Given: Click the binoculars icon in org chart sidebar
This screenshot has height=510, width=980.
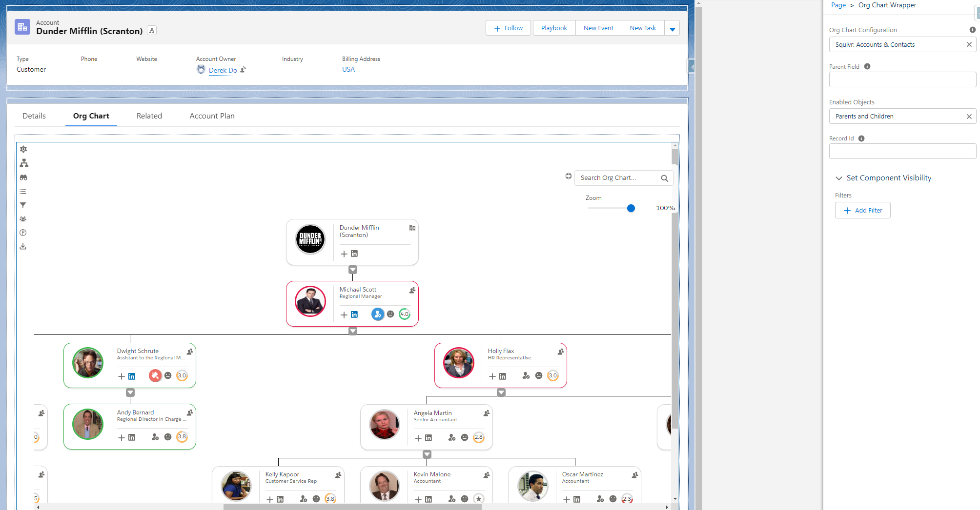Looking at the screenshot, I should (23, 177).
